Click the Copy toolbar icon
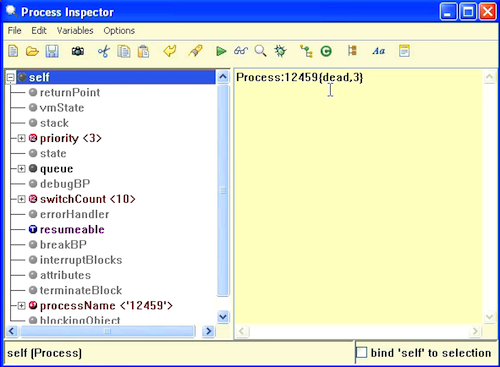The width and height of the screenshot is (500, 367). click(x=124, y=51)
